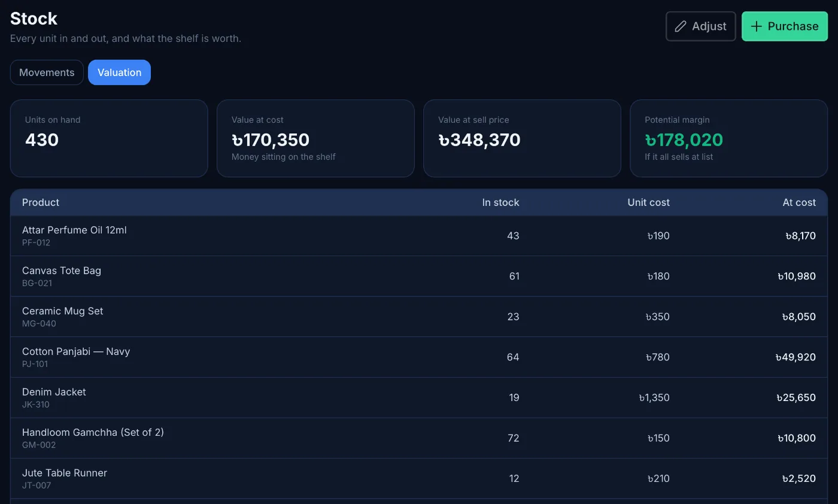Click the Cotton Panjabi stock count 64

(513, 357)
